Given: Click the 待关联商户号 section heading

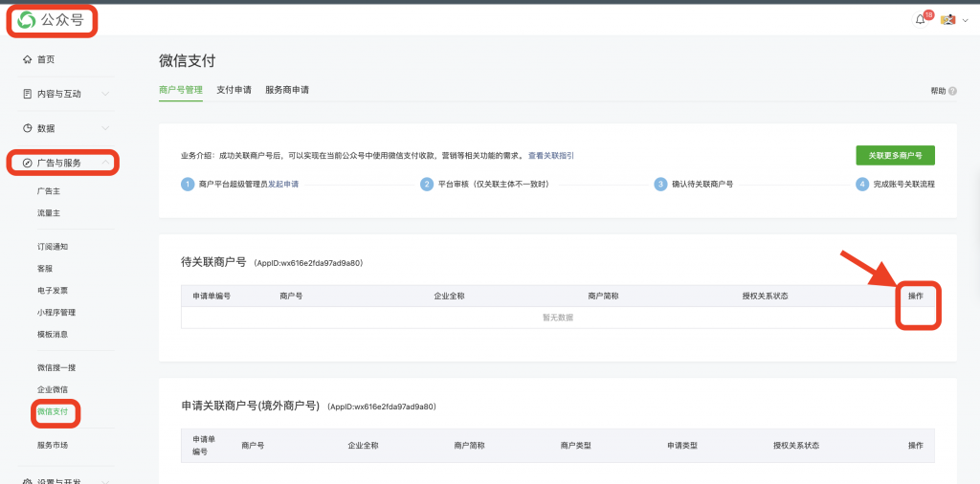Looking at the screenshot, I should (213, 262).
